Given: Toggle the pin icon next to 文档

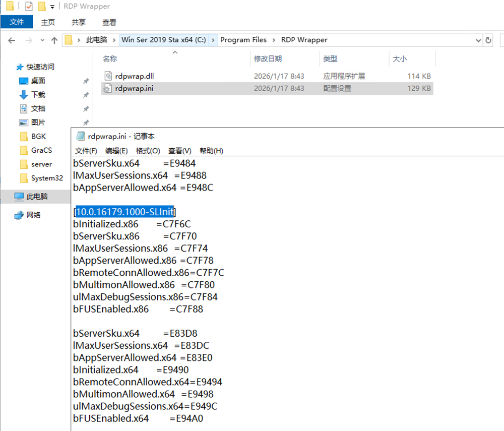Looking at the screenshot, I should click(86, 109).
